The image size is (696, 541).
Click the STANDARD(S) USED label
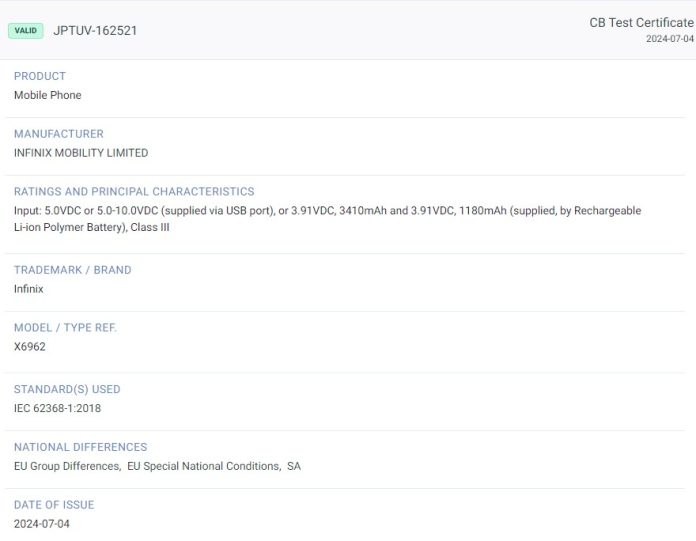(67, 390)
